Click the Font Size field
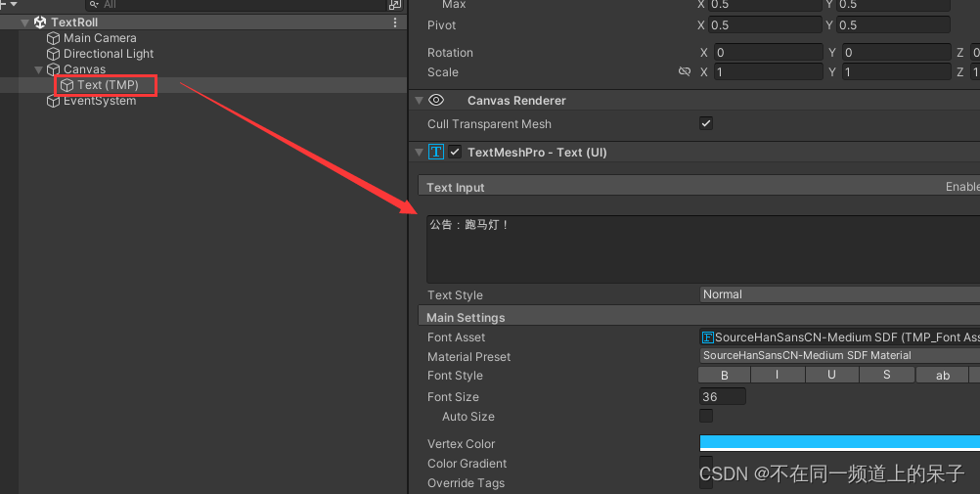980x494 pixels. (x=723, y=396)
